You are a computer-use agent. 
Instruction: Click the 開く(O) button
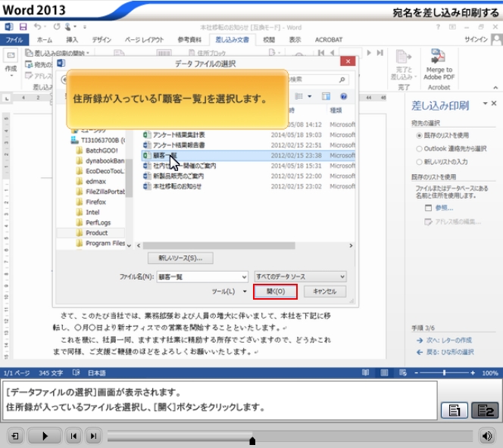pyautogui.click(x=276, y=291)
